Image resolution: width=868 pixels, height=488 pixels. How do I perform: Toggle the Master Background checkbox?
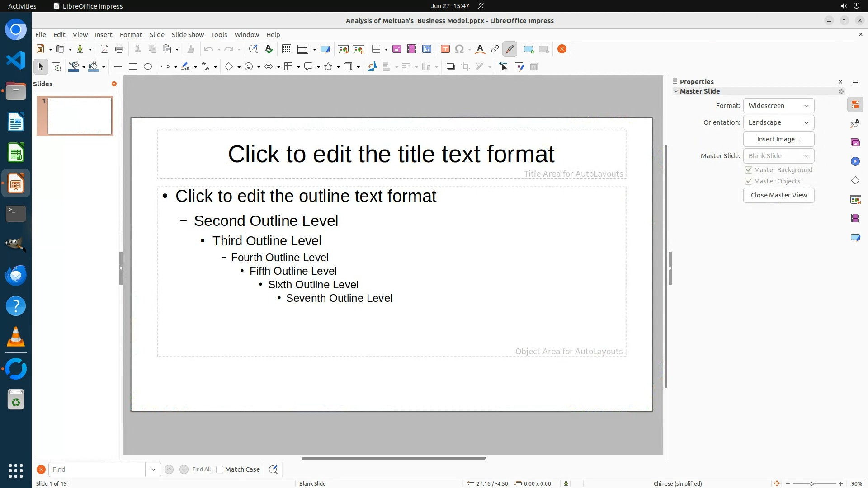[x=749, y=170]
